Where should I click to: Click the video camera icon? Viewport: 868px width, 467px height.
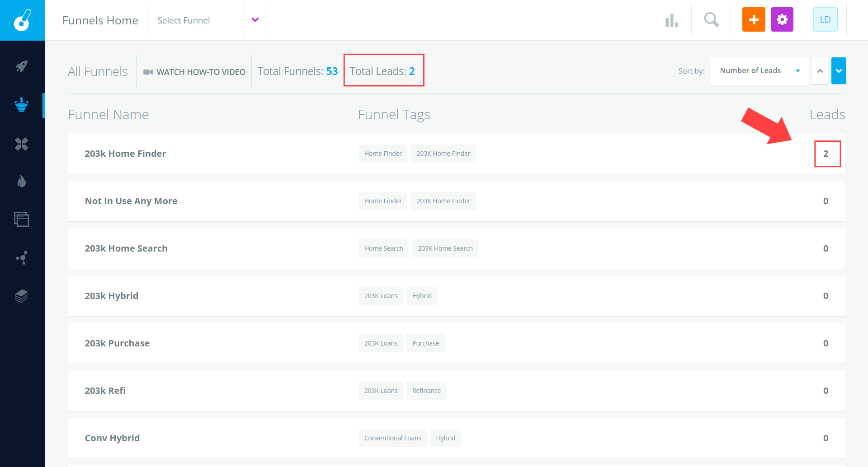click(x=148, y=72)
